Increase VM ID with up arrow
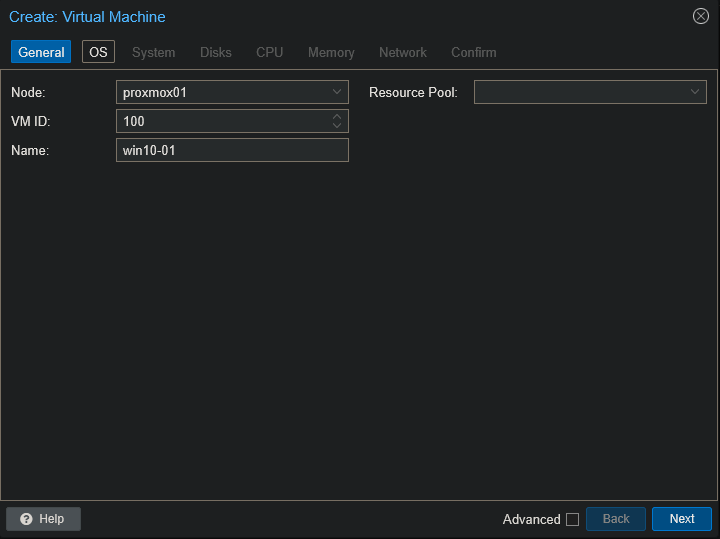This screenshot has height=539, width=720. click(x=337, y=116)
